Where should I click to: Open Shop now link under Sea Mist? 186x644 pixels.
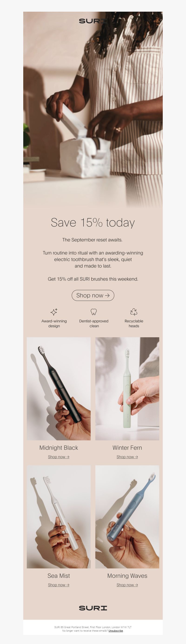click(x=59, y=585)
